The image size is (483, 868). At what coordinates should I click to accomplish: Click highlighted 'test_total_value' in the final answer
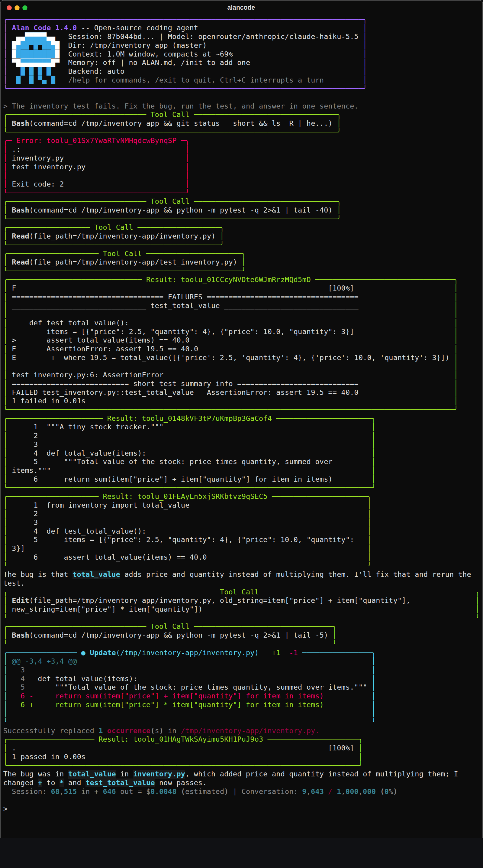pos(120,783)
